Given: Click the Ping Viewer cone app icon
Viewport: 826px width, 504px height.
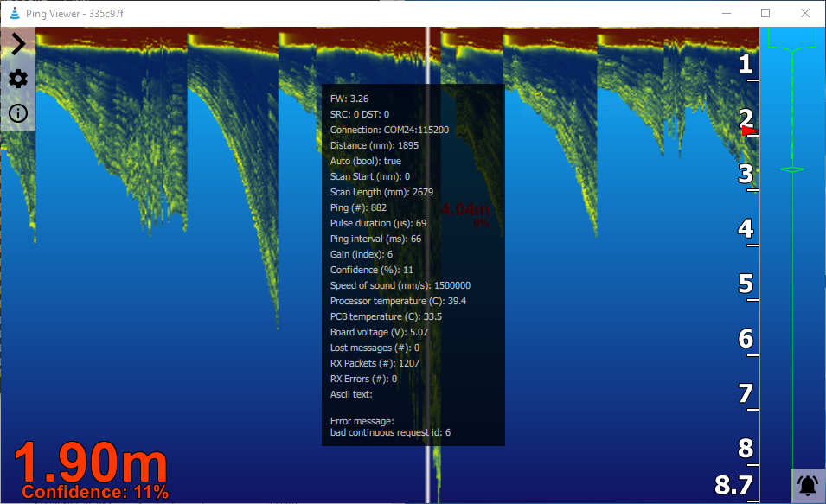Looking at the screenshot, I should pos(15,13).
